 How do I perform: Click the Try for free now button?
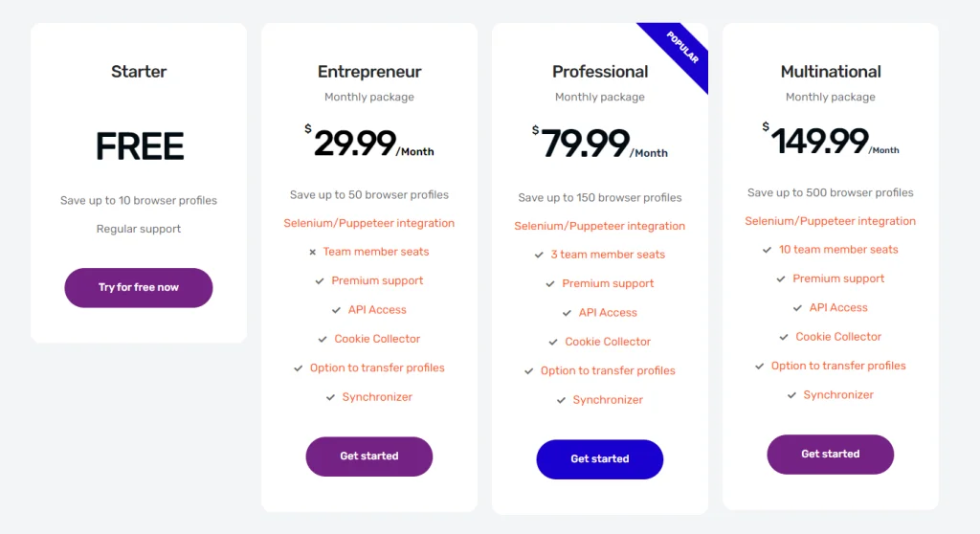click(x=139, y=287)
